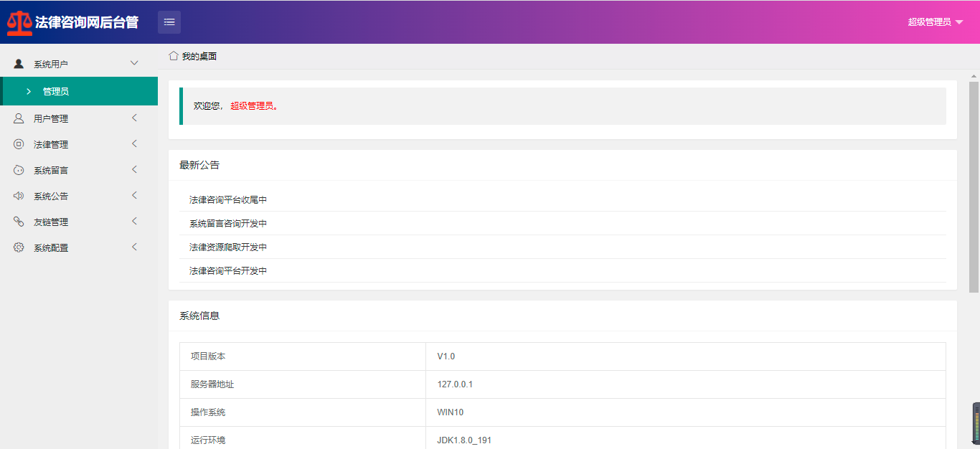Expand the 系统留言 chevron
This screenshot has height=449, width=980.
[134, 169]
